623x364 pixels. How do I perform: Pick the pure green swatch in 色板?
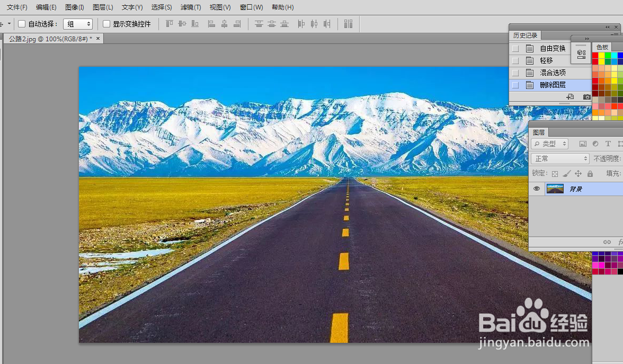tap(608, 56)
